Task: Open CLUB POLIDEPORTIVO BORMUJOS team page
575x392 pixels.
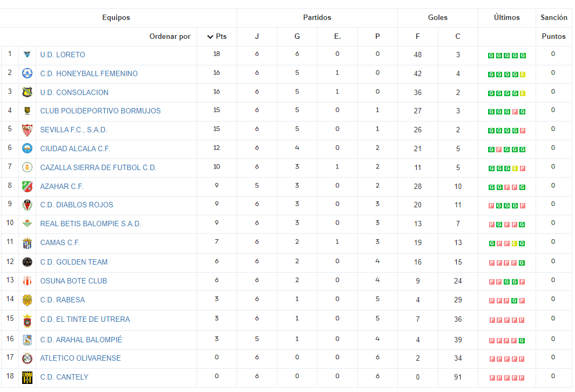Action: coord(100,111)
